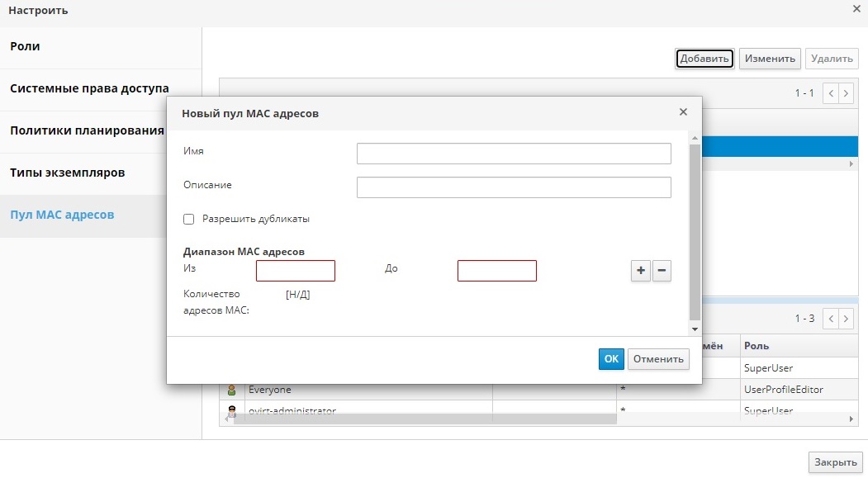Click the Отменить button
Viewport: 868px width, 478px height.
coord(658,359)
